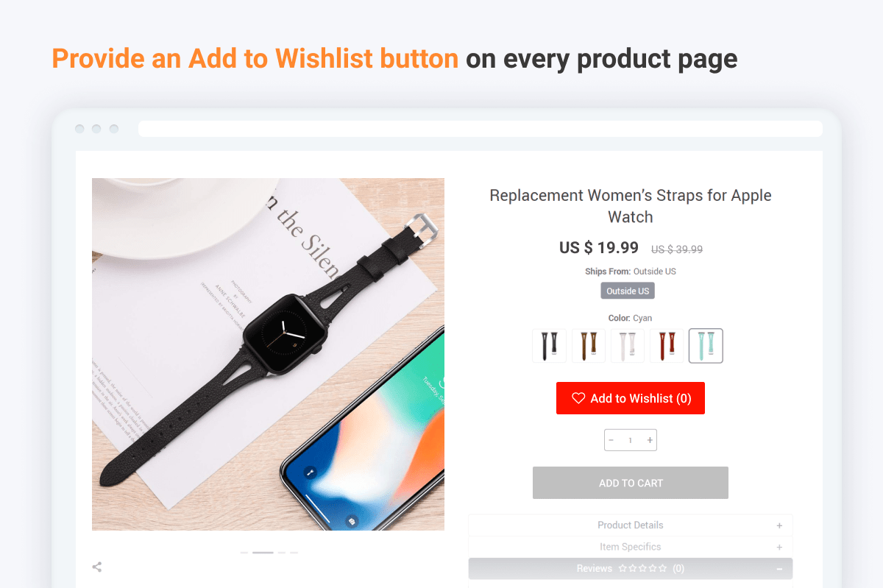Click the Add to Wishlist button
The width and height of the screenshot is (883, 588).
(x=631, y=398)
